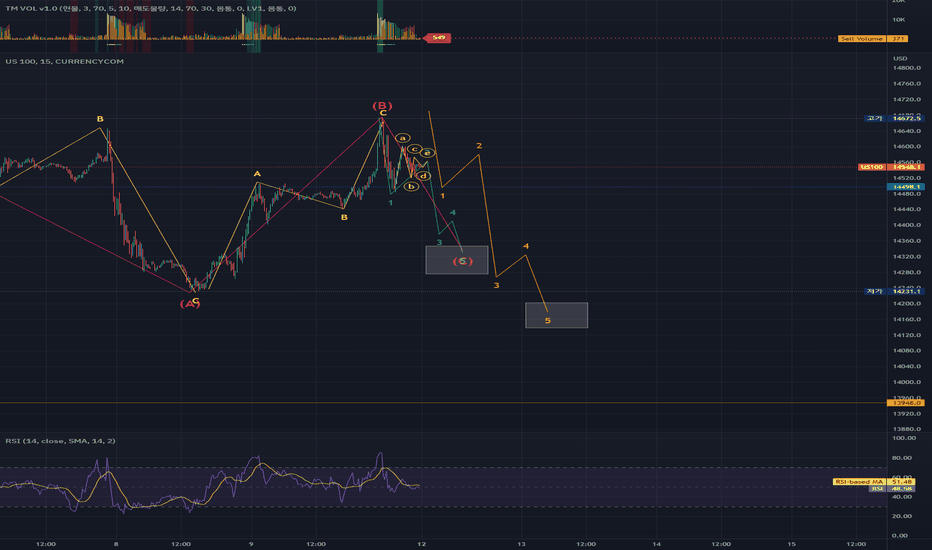Select the circled 'd' wave label
Screen dimensions: 932x550
click(423, 176)
